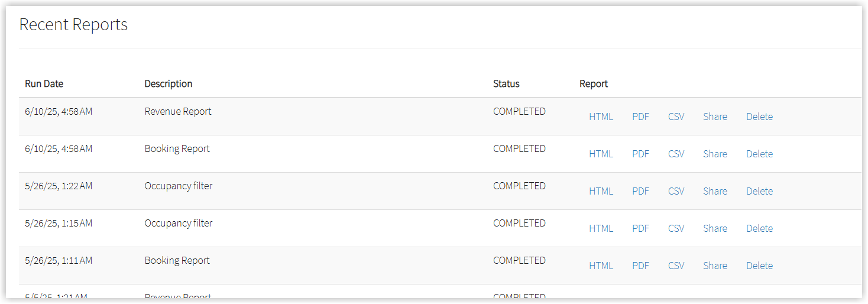Share the 1:15 AM Occupancy filter report
This screenshot has height=304, width=868.
[715, 228]
